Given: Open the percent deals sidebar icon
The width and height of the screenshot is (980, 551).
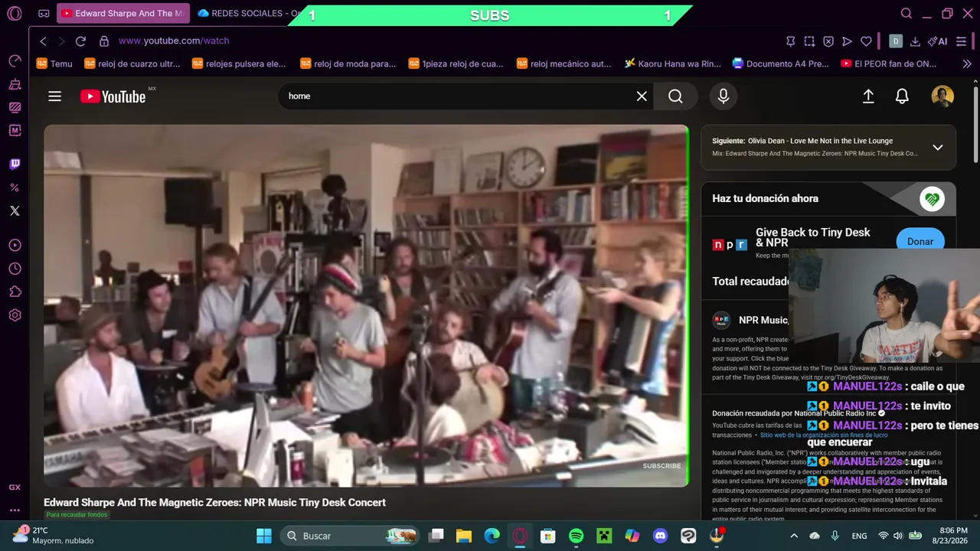Looking at the screenshot, I should click(15, 187).
